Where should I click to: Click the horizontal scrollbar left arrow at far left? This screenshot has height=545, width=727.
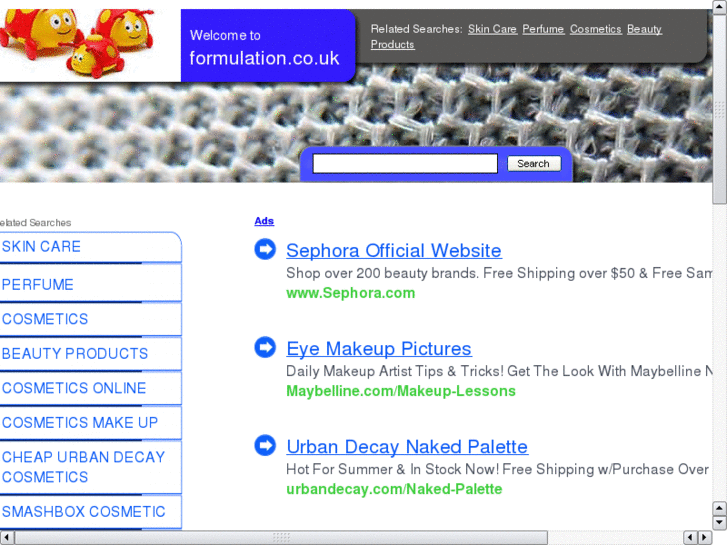[x=6, y=537]
